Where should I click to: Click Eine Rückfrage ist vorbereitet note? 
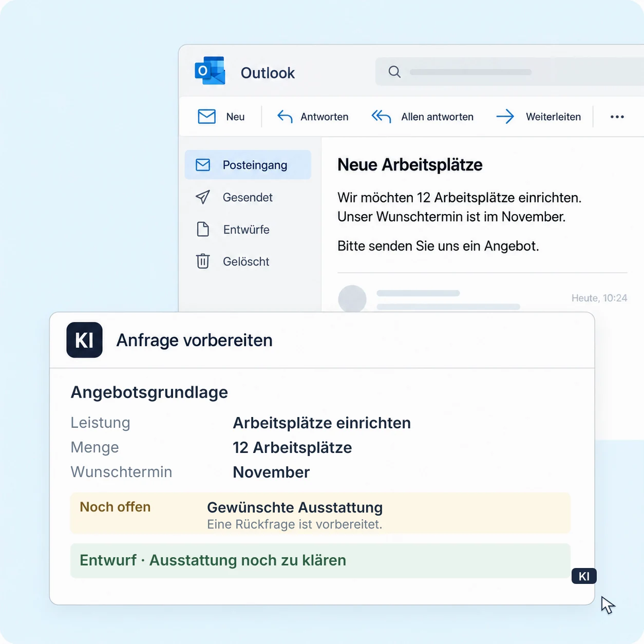[x=295, y=524]
